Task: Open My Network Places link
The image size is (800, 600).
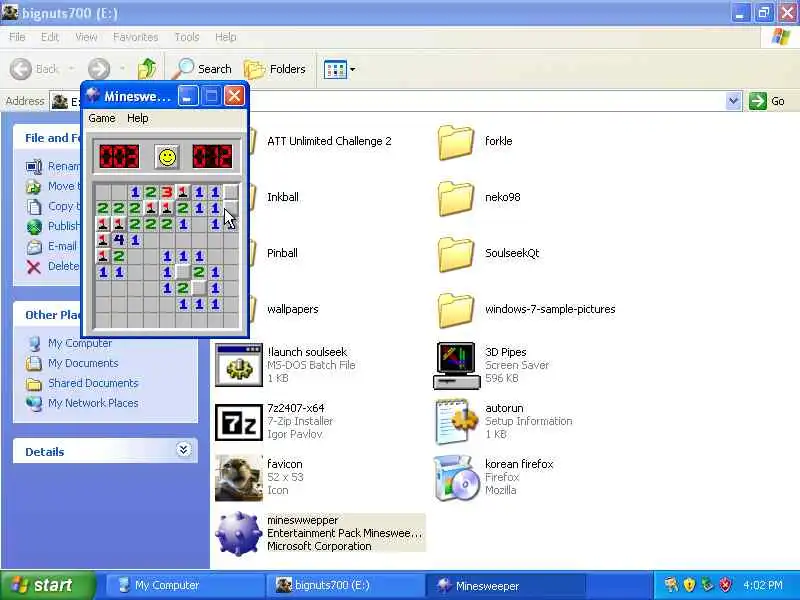Action: pyautogui.click(x=93, y=403)
